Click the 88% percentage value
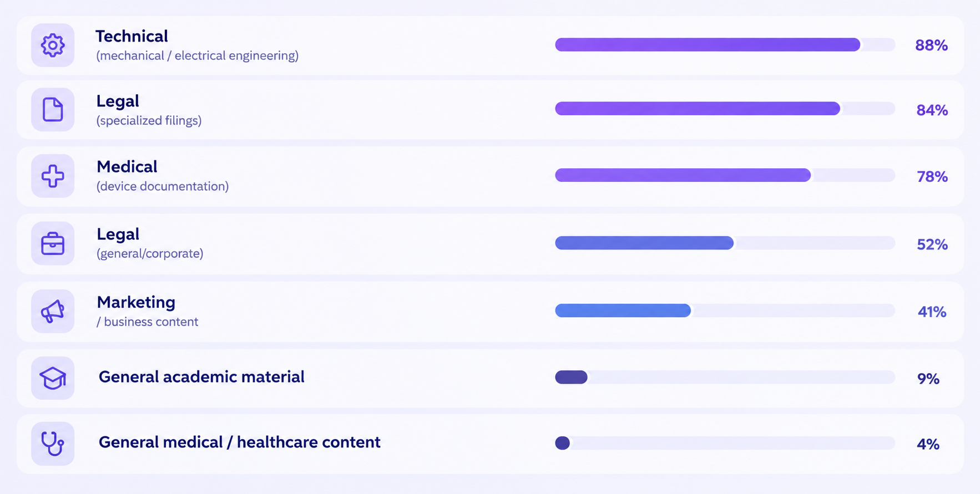The height and width of the screenshot is (494, 980). [x=931, y=45]
